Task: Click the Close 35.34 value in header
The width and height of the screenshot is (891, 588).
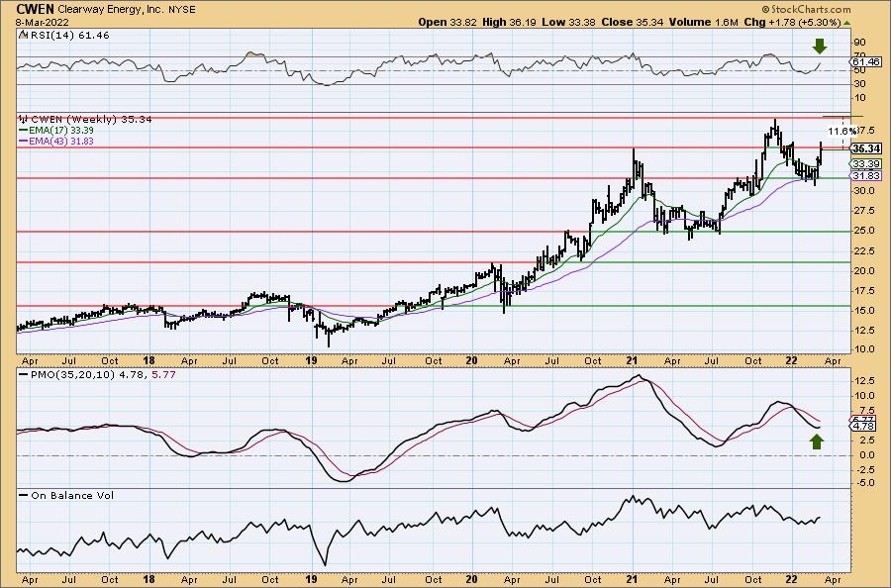Action: (632, 22)
